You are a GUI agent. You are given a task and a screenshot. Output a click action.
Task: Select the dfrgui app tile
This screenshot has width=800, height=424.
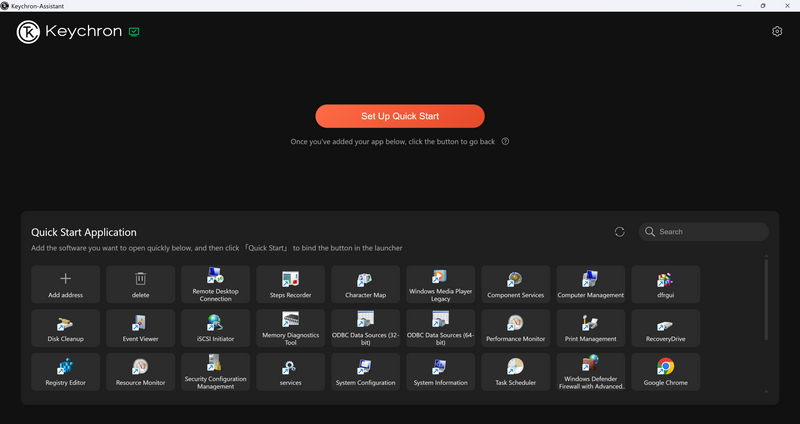665,284
